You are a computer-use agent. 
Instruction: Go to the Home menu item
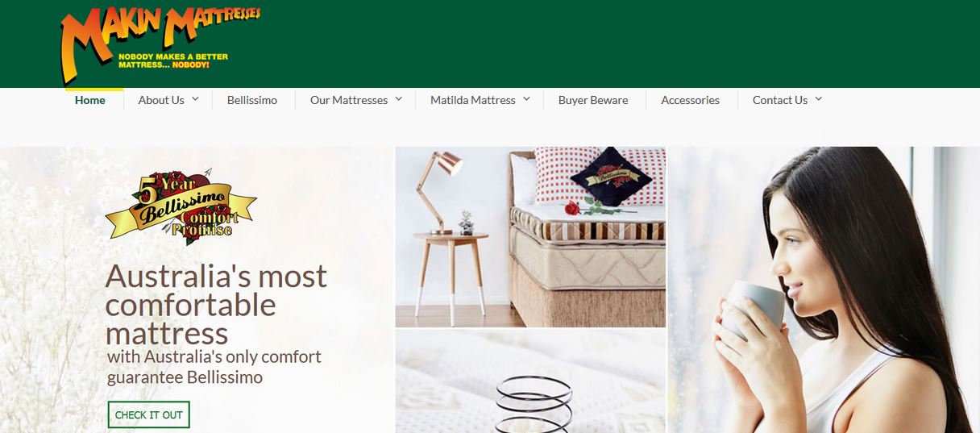[x=90, y=100]
